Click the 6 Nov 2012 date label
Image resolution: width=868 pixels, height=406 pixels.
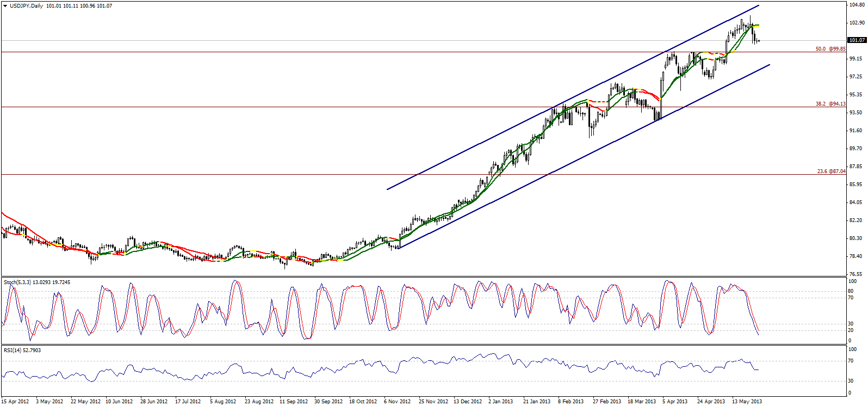tap(398, 402)
